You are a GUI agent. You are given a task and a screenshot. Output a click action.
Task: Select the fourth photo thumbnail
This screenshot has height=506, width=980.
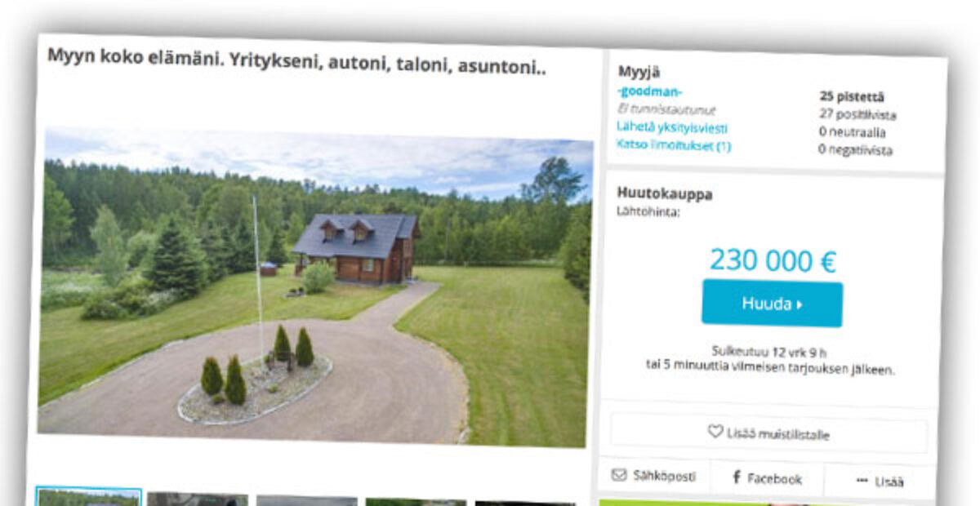(x=416, y=502)
